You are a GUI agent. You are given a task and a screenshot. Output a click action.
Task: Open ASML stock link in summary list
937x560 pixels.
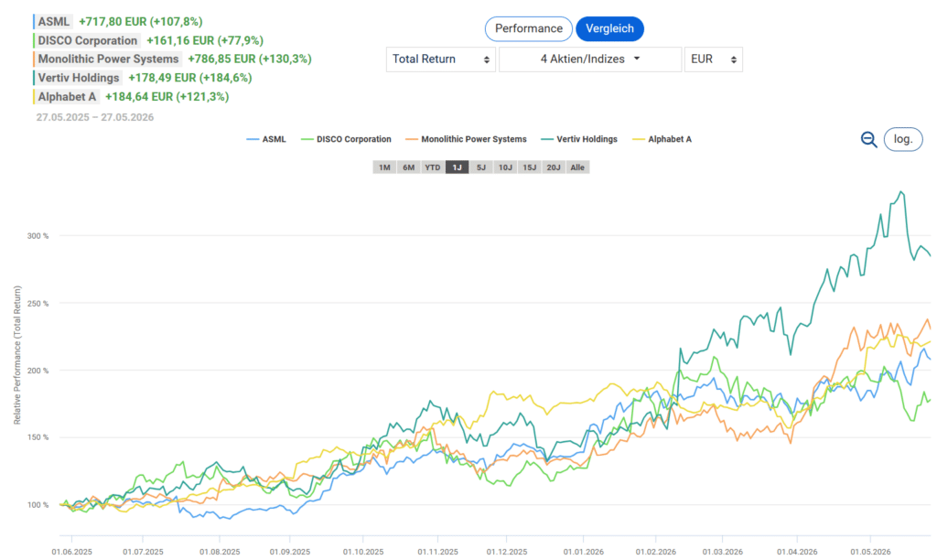54,22
